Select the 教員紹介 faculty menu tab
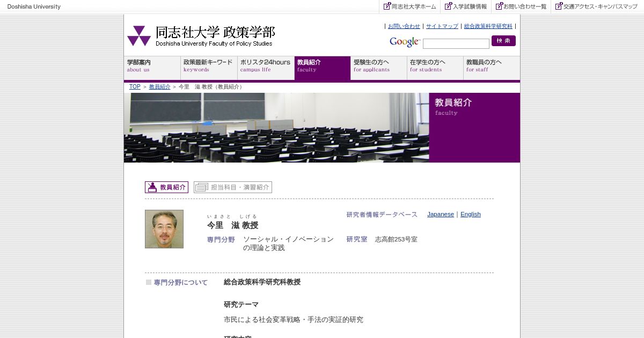Viewport: 644px width, 338px height. point(323,68)
